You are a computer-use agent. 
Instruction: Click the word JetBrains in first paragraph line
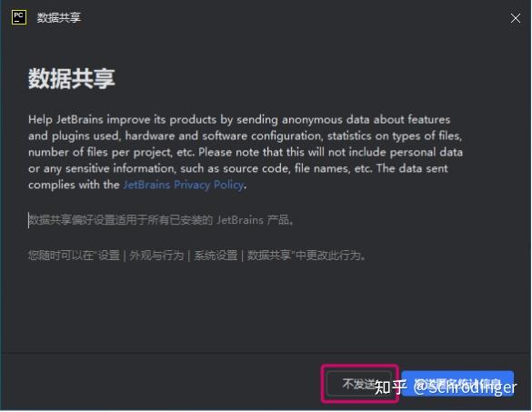[x=80, y=120]
